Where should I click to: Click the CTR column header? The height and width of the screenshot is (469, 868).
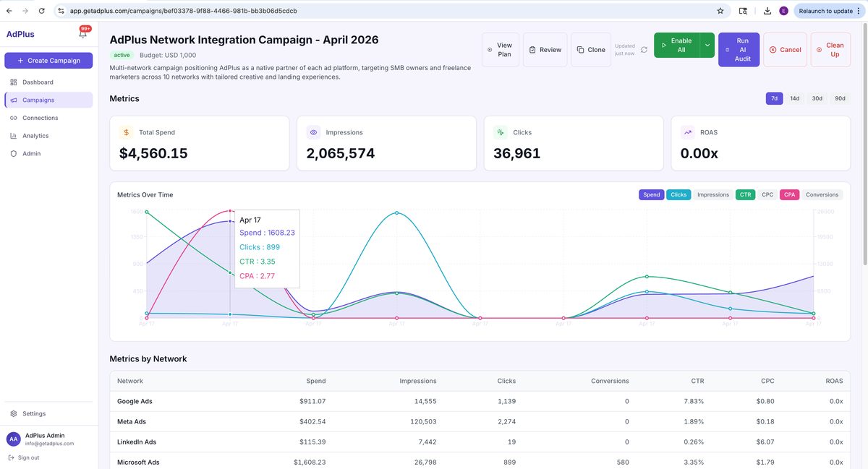(x=697, y=381)
